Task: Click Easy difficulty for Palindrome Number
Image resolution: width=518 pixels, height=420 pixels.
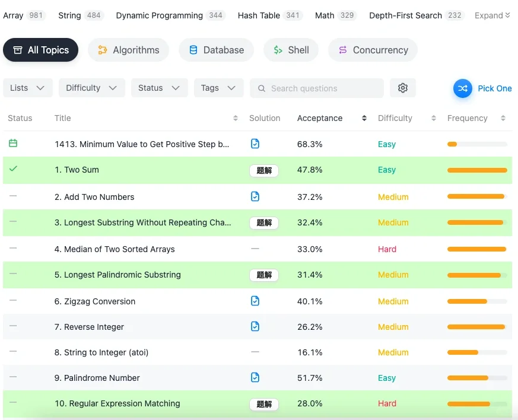Action: pos(386,378)
